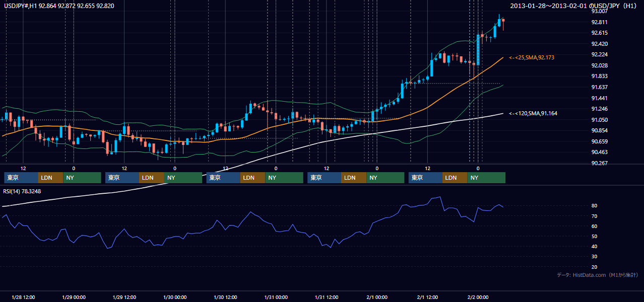This screenshot has height=302, width=644.
Task: Click the 2013-01-28～2013-02-01 USD/JPY (H1) title
Action: pyautogui.click(x=574, y=6)
